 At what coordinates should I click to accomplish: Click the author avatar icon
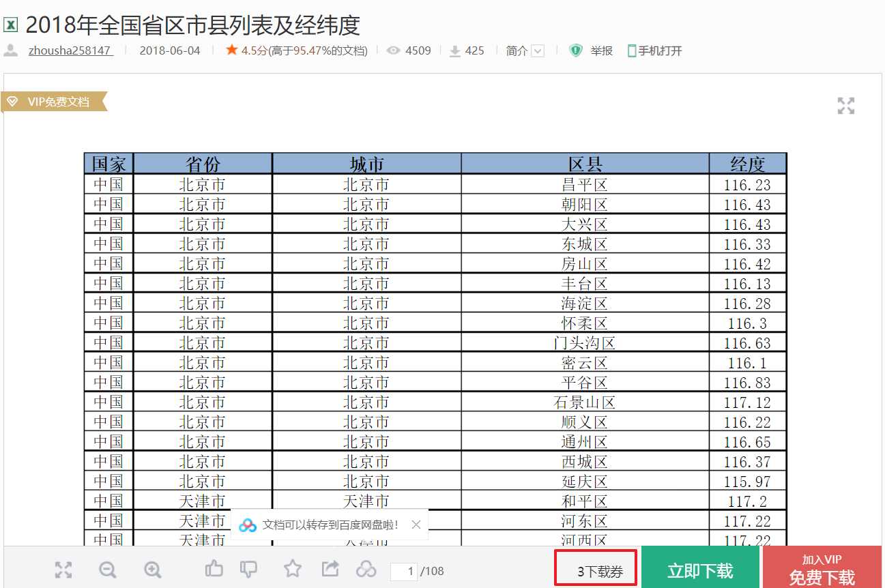(11, 50)
